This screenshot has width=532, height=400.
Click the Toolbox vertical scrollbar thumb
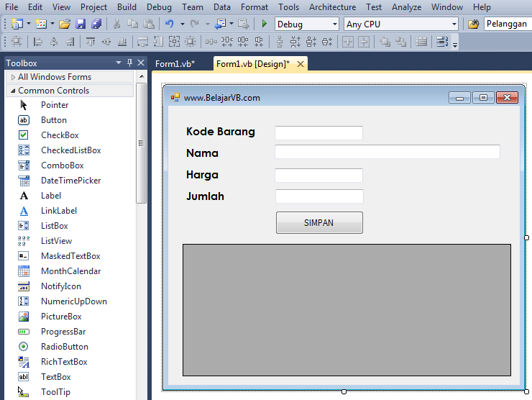(x=141, y=143)
